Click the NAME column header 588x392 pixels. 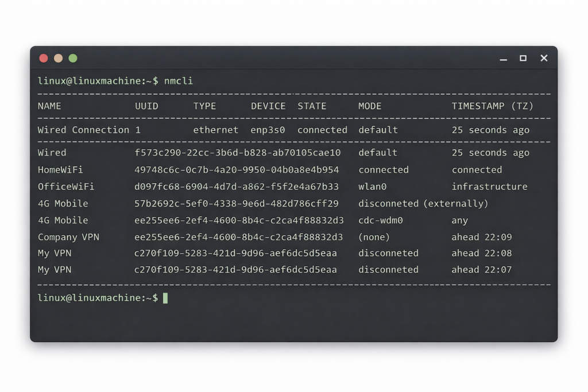pos(49,106)
